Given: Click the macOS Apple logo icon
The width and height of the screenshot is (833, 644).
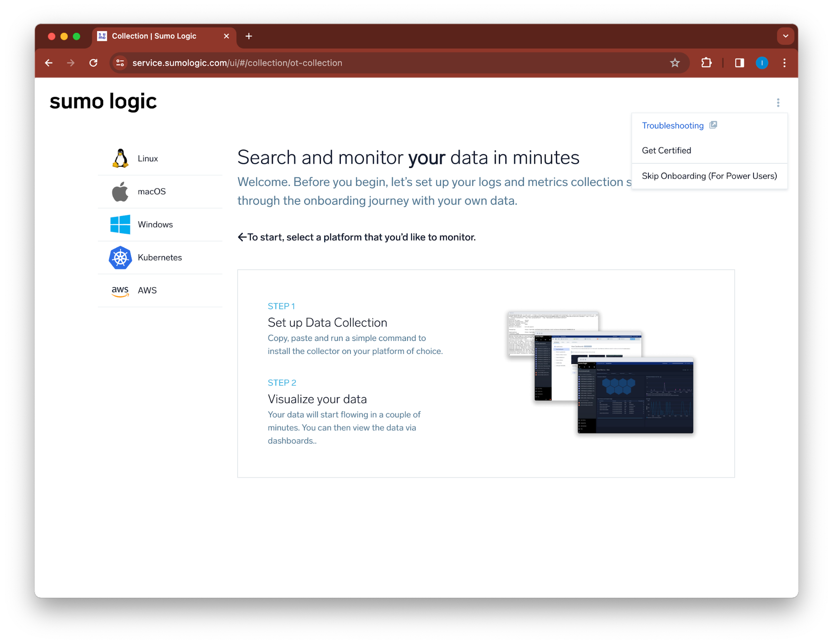Looking at the screenshot, I should pos(120,191).
